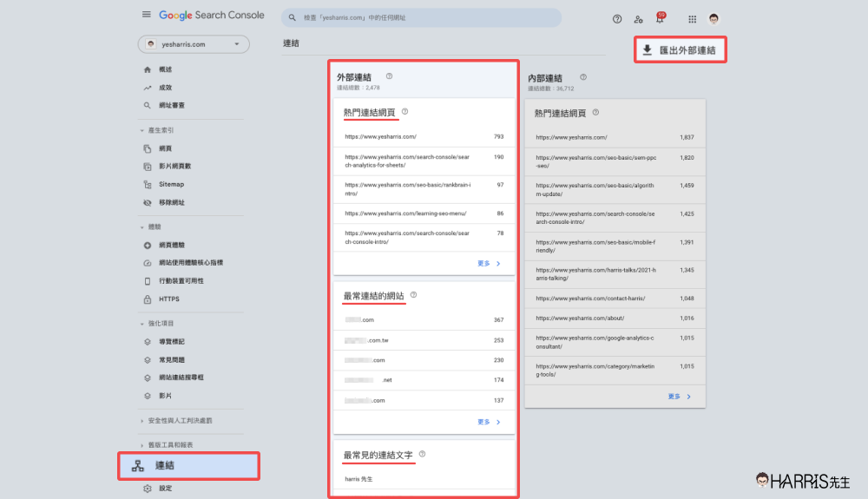Screen dimensions: 868x499
Task: Click help icon next to internal 熱門連結網頁
Action: tap(595, 112)
